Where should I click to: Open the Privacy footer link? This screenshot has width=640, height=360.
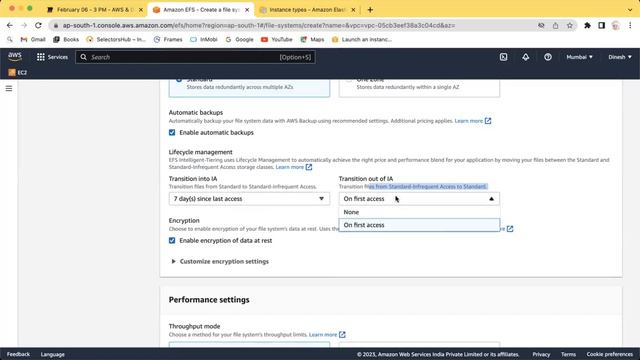[x=541, y=354]
